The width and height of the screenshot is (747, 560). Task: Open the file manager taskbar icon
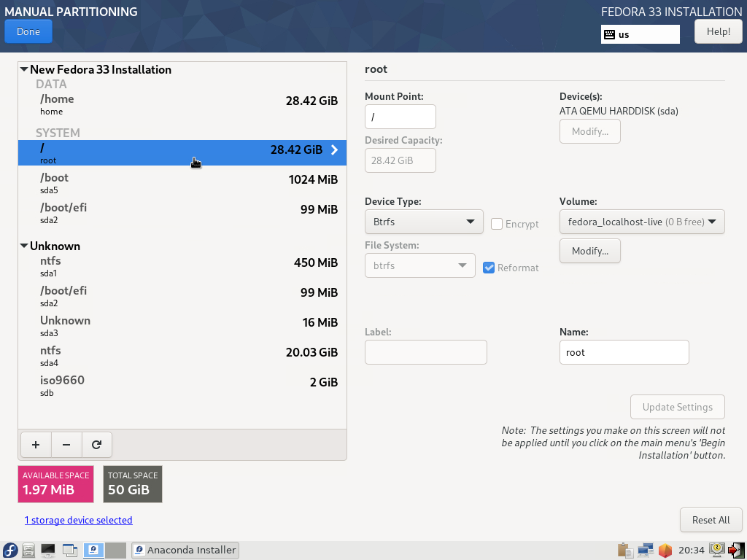(28, 550)
